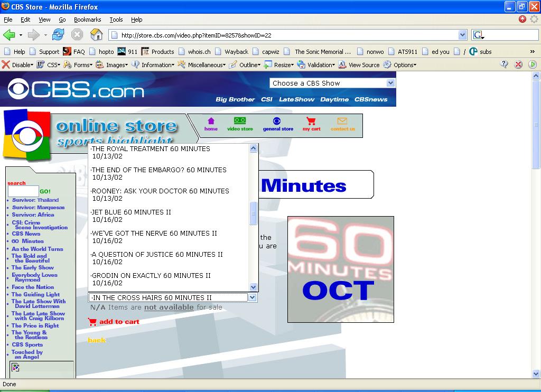Collapse the IN THE CROSS HAIRS episode dropdown
The width and height of the screenshot is (541, 392).
coord(253,297)
